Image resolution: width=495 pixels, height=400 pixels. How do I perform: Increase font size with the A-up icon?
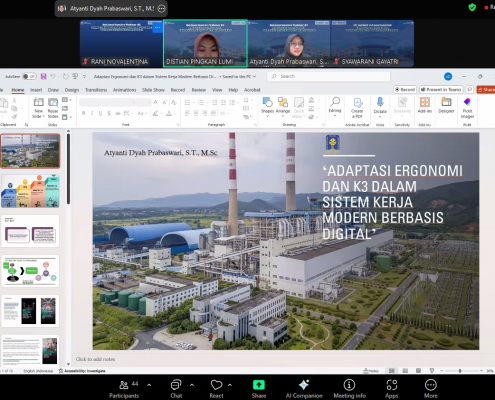156,102
